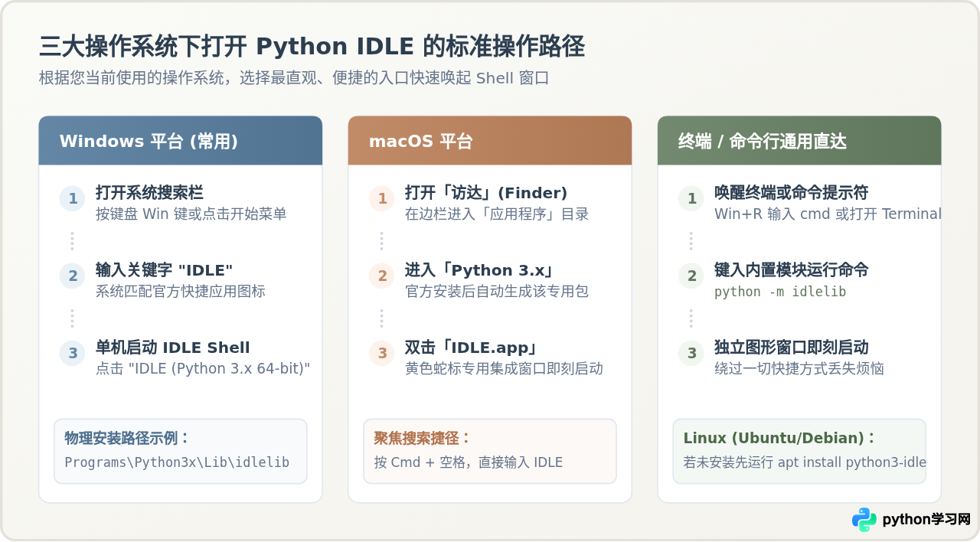The height and width of the screenshot is (542, 980).
Task: Click the step title 双击「IDLE.app」
Action: click(473, 348)
